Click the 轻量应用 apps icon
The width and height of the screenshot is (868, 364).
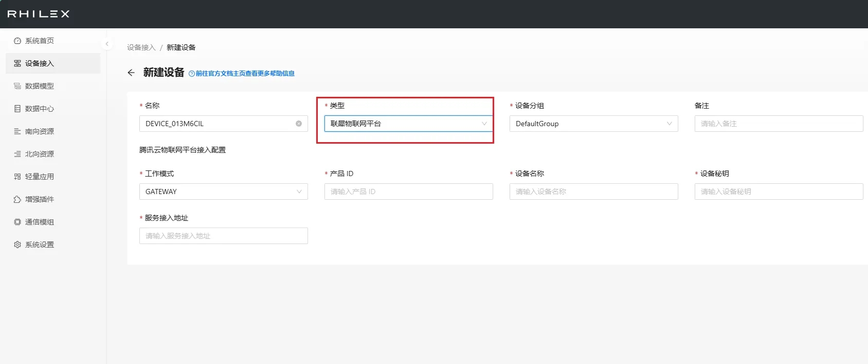click(17, 177)
